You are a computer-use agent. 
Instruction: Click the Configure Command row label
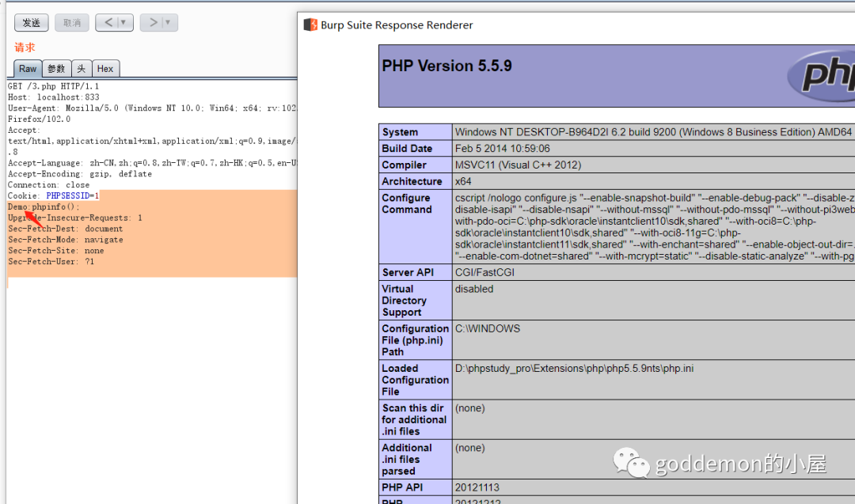point(407,203)
